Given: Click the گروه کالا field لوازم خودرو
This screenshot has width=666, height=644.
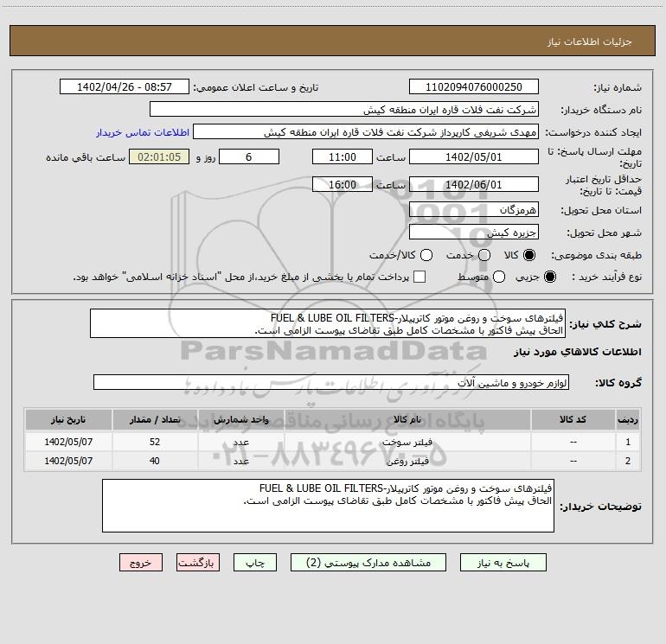Looking at the screenshot, I should click(x=331, y=382).
